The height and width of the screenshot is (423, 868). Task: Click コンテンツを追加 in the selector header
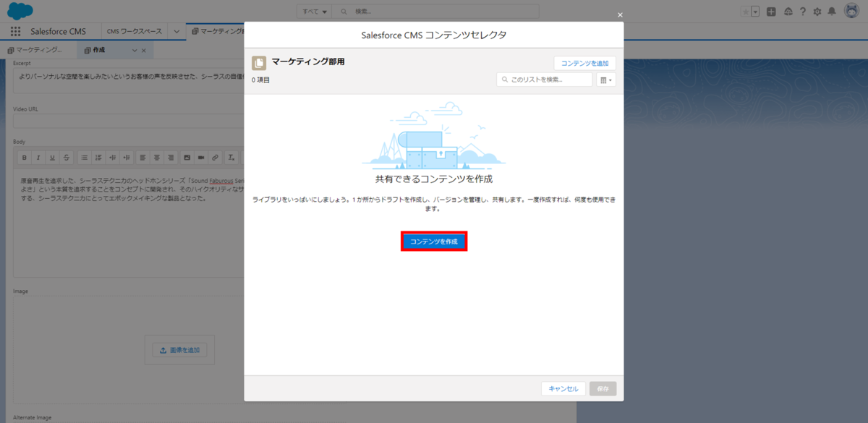[x=585, y=64]
